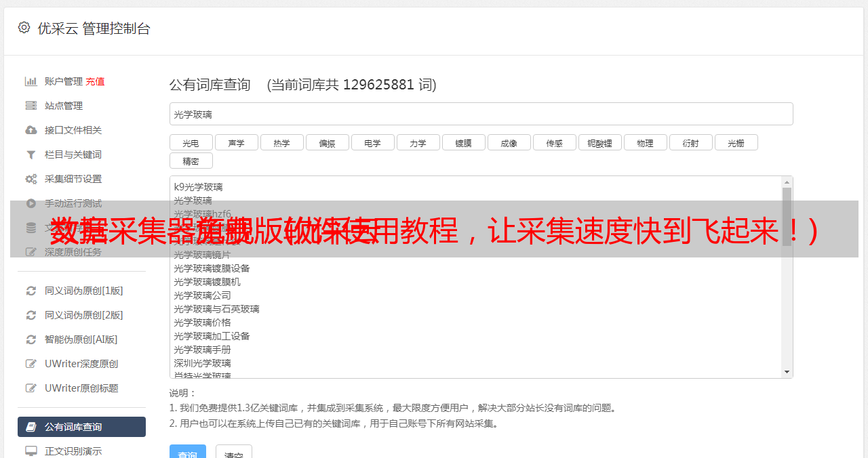Select 光学玻璃公司 in results

202,295
